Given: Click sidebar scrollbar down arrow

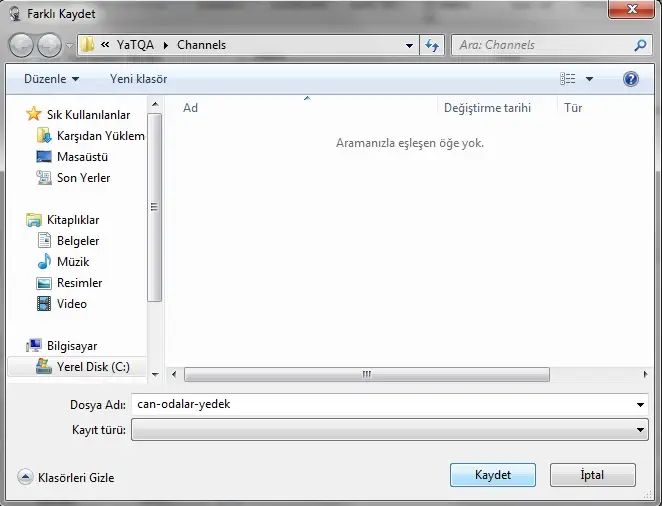Looking at the screenshot, I should click(x=155, y=375).
